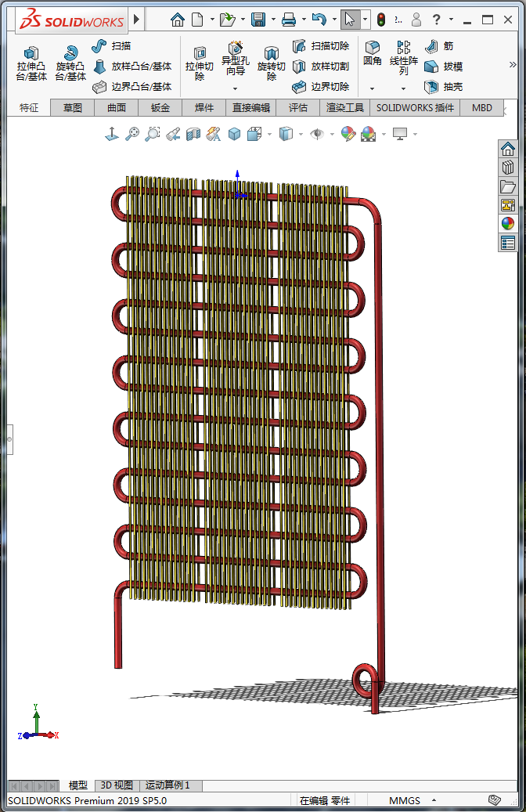Open Display Style dropdown arrow
The image size is (526, 812).
(301, 135)
